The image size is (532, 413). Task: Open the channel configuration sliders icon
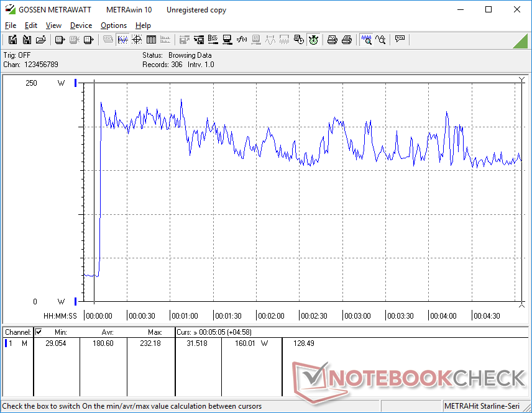pos(213,40)
